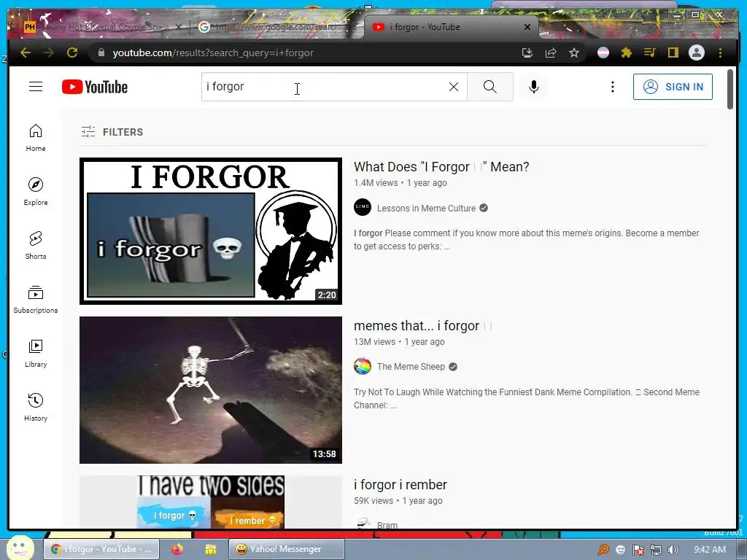
Task: Open the folder icon on the taskbar
Action: pos(210,550)
